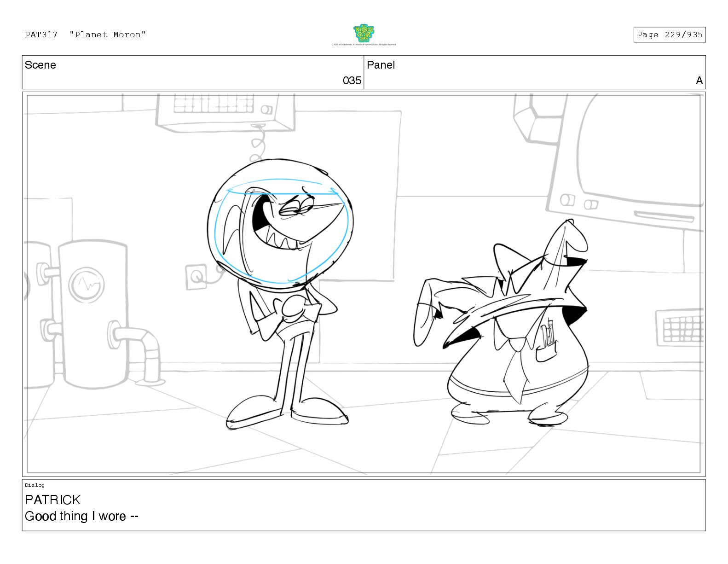The height and width of the screenshot is (564, 728).
Task: Select the PATRICK speaker name
Action: (x=52, y=500)
